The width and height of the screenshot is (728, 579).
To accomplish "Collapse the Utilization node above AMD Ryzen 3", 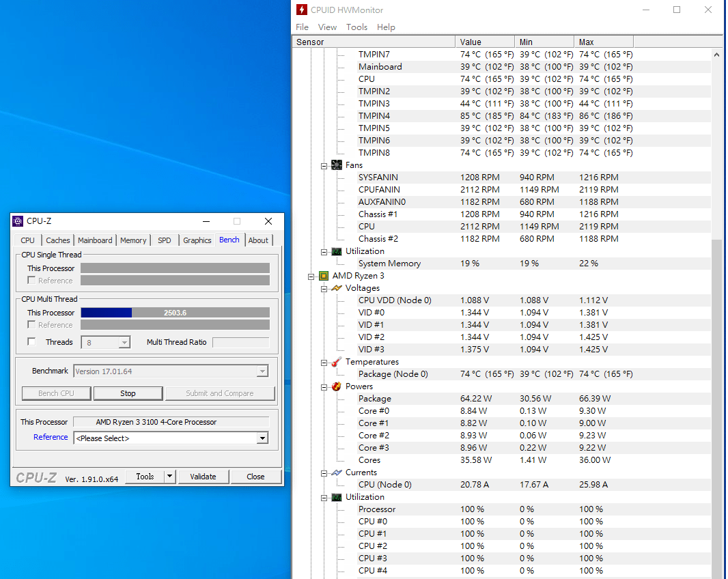I will tap(324, 252).
